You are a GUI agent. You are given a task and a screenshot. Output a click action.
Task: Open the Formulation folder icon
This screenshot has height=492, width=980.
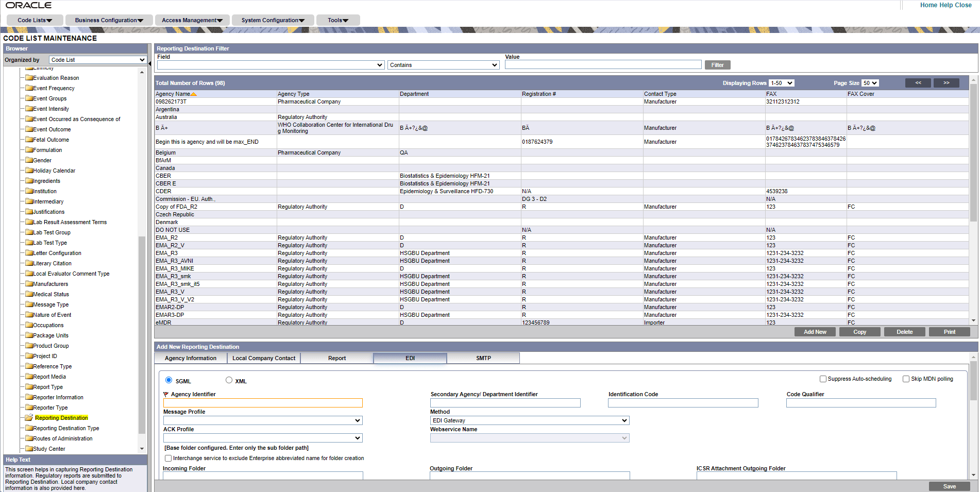(x=29, y=150)
